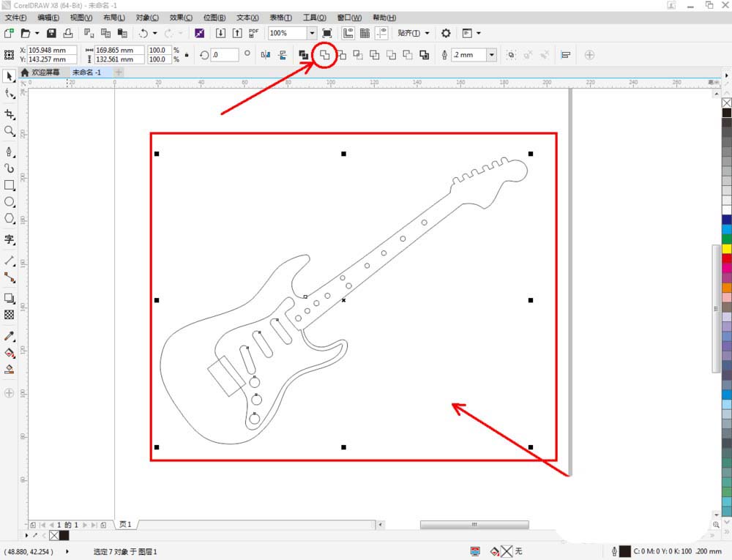Select the Shape edit tool

(10, 94)
